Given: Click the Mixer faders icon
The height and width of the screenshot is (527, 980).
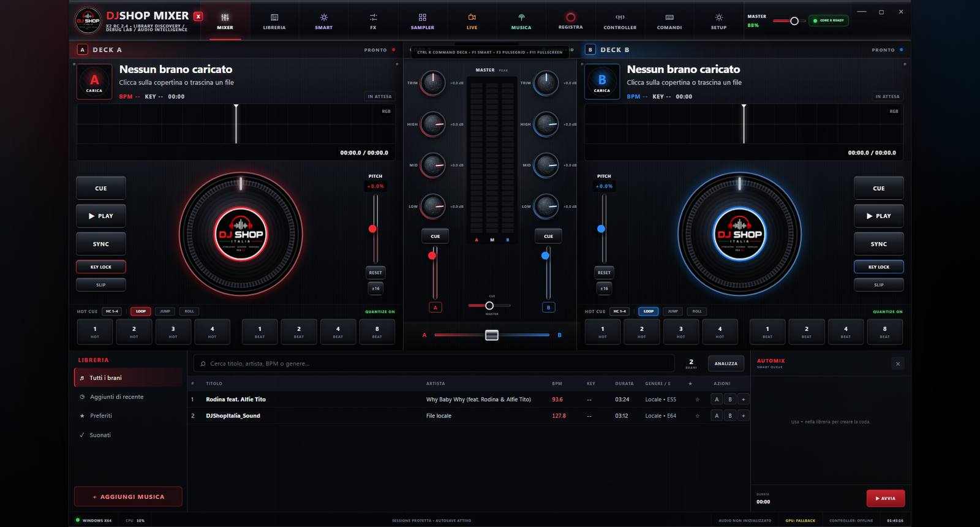Looking at the screenshot, I should (225, 17).
